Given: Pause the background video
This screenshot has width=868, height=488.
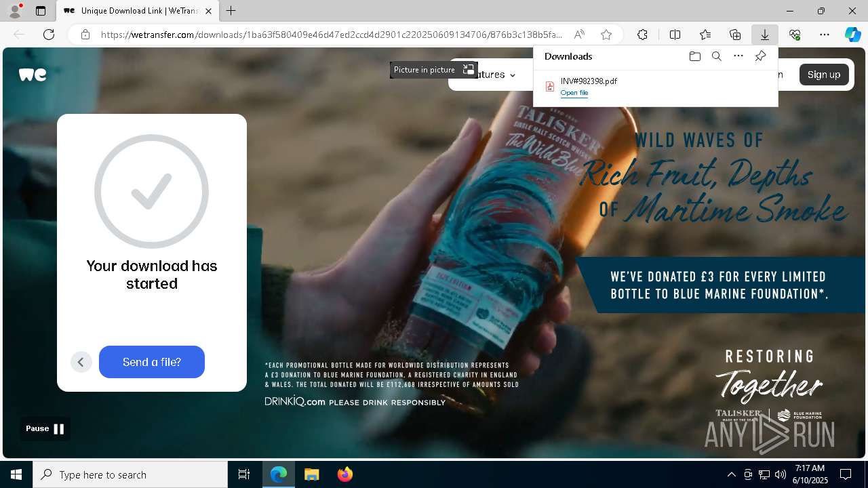Looking at the screenshot, I should [45, 428].
